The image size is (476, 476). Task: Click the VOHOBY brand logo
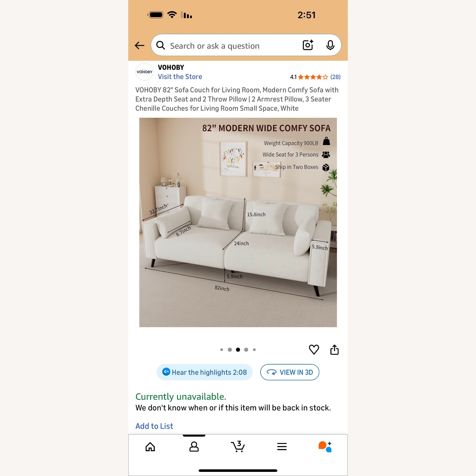[144, 72]
